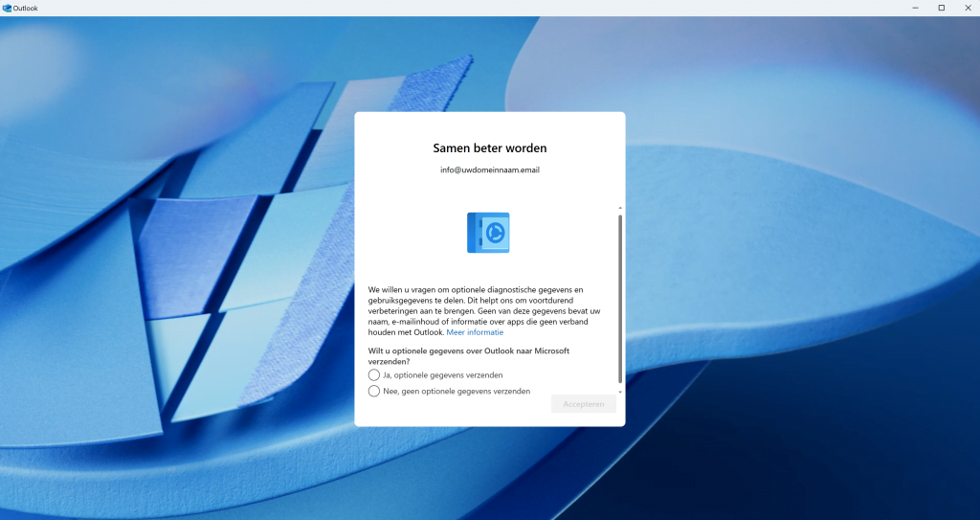Select 'Nee, geen optionele gegevens verzenden' option

(x=374, y=391)
